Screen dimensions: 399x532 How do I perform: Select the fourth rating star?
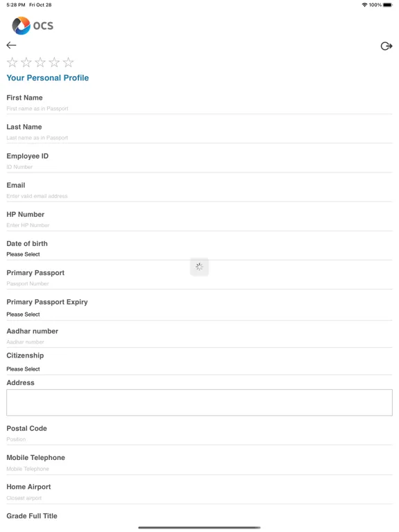[54, 62]
